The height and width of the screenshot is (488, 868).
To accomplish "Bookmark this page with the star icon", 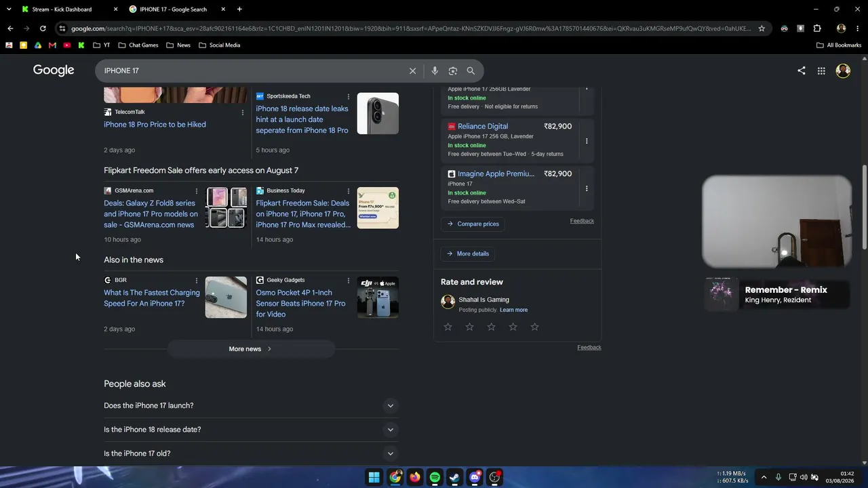I will pyautogui.click(x=762, y=28).
